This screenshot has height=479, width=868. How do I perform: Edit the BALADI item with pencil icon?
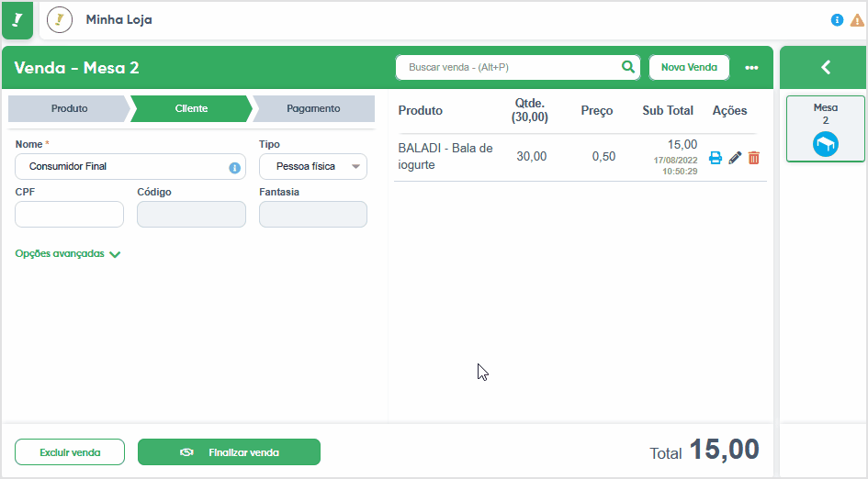735,158
